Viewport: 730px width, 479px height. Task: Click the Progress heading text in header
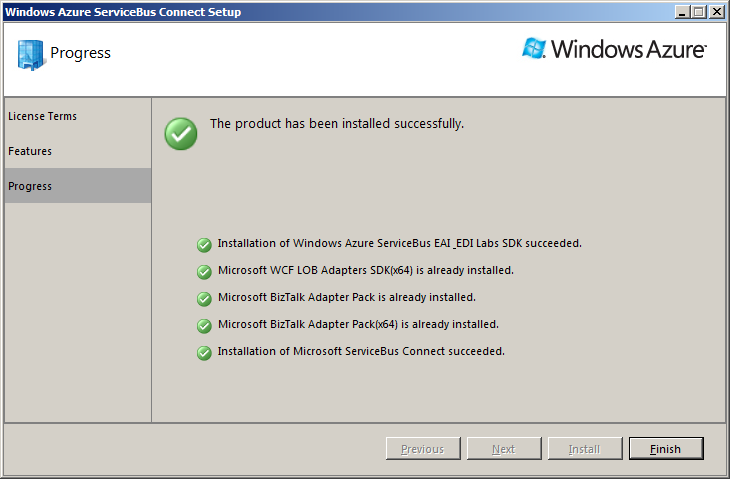click(81, 53)
